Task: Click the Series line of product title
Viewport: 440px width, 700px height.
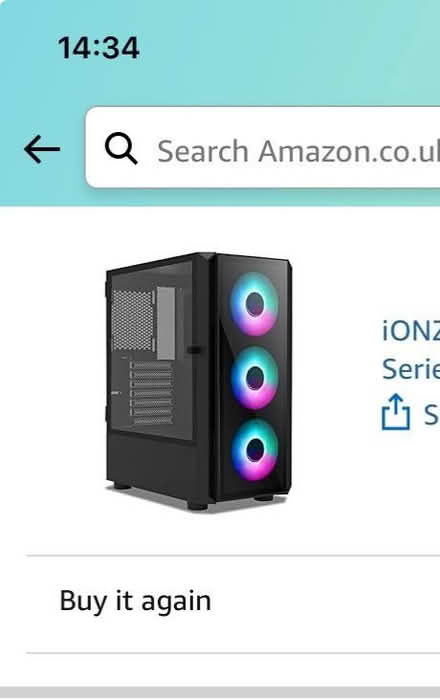Action: pyautogui.click(x=411, y=369)
